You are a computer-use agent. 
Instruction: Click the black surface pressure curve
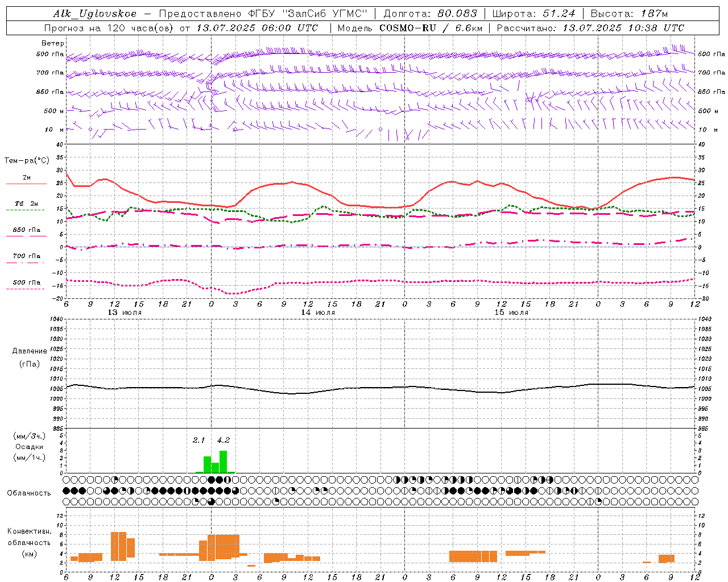[381, 388]
